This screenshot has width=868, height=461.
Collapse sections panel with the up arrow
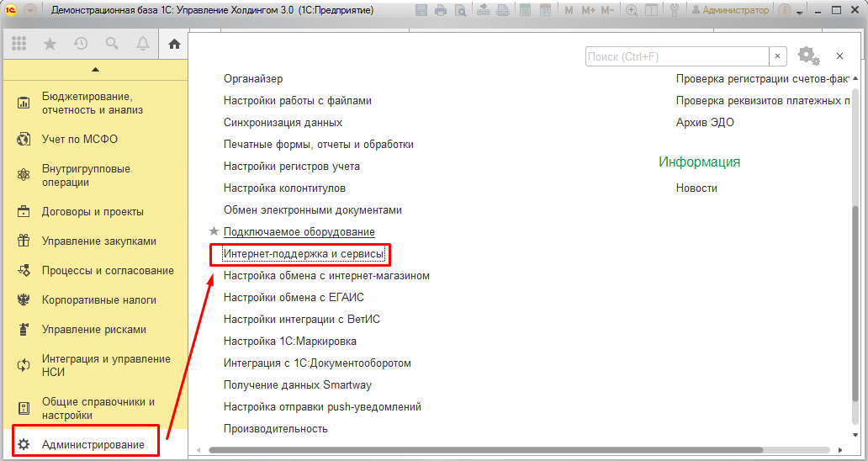pos(95,70)
